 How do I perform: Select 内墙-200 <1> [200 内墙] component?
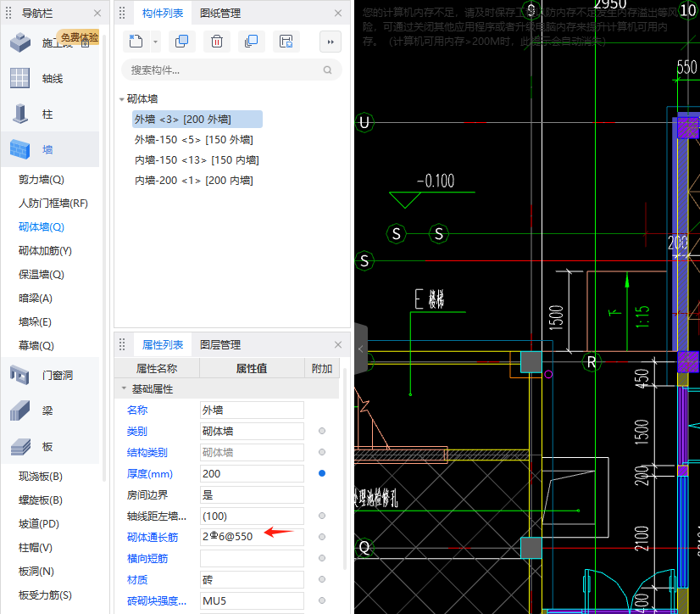click(x=194, y=180)
